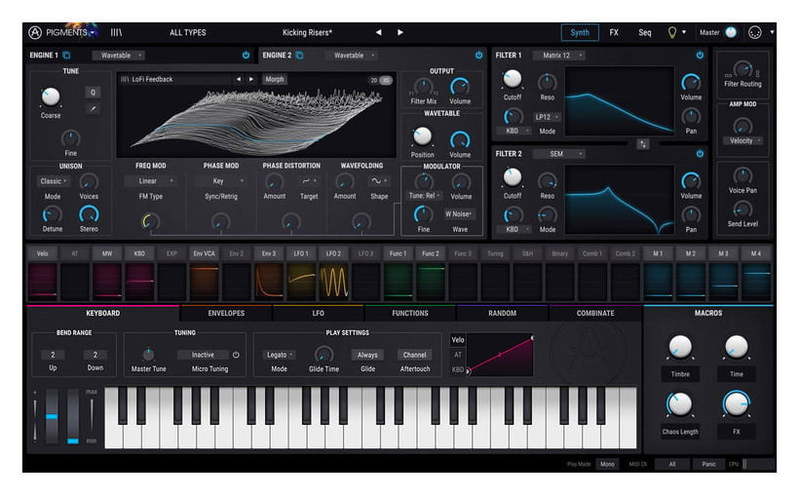Switch to the FX view tab

[614, 33]
